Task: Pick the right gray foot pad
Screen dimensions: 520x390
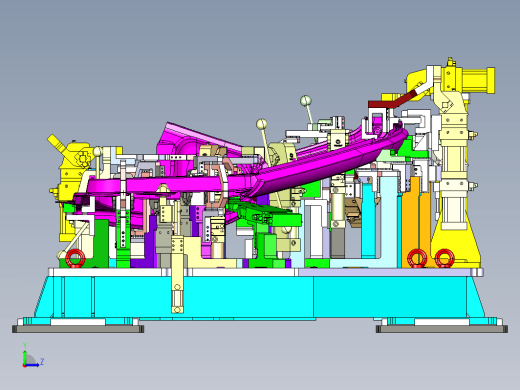Action: 442,329
